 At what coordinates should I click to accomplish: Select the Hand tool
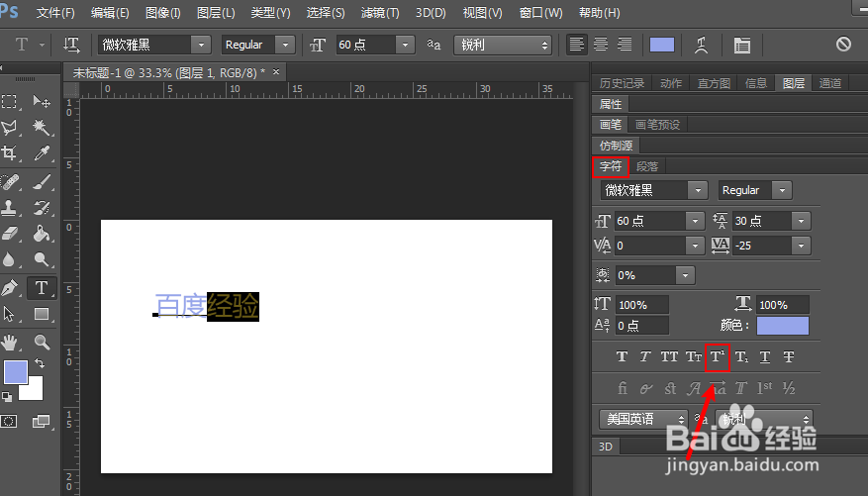tap(10, 343)
